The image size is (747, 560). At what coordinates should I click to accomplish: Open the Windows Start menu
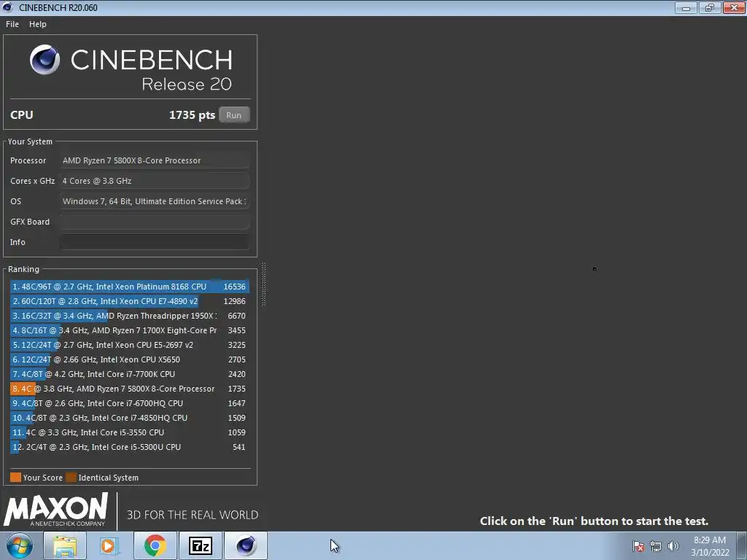coord(20,545)
